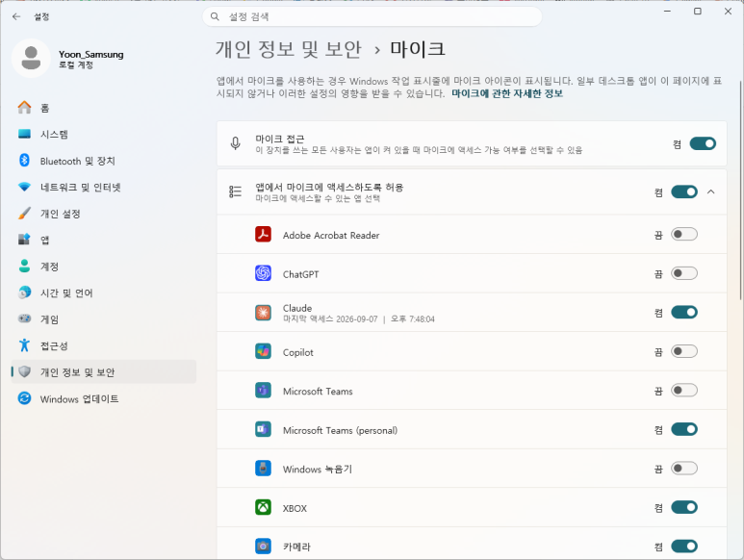Click the app list icon beside 앱에서 마이크에 액세스하도록 허용
Screen dimensions: 744x560
[x=236, y=191]
